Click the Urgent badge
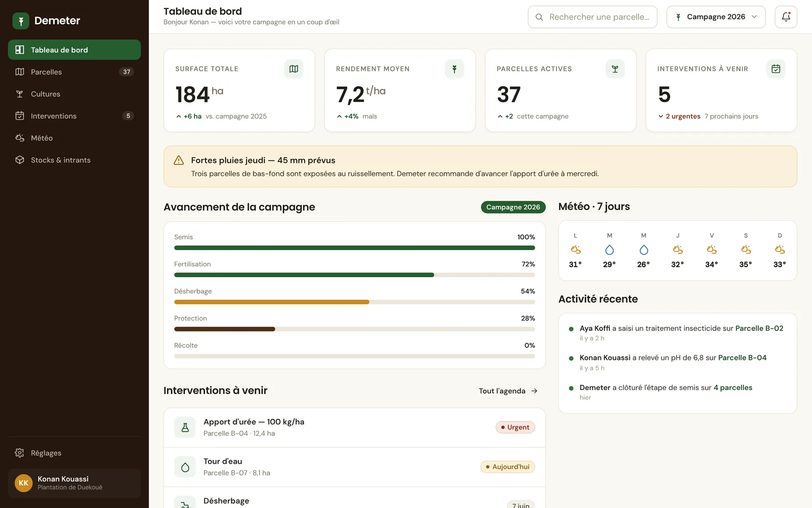The image size is (812, 508). click(x=515, y=427)
